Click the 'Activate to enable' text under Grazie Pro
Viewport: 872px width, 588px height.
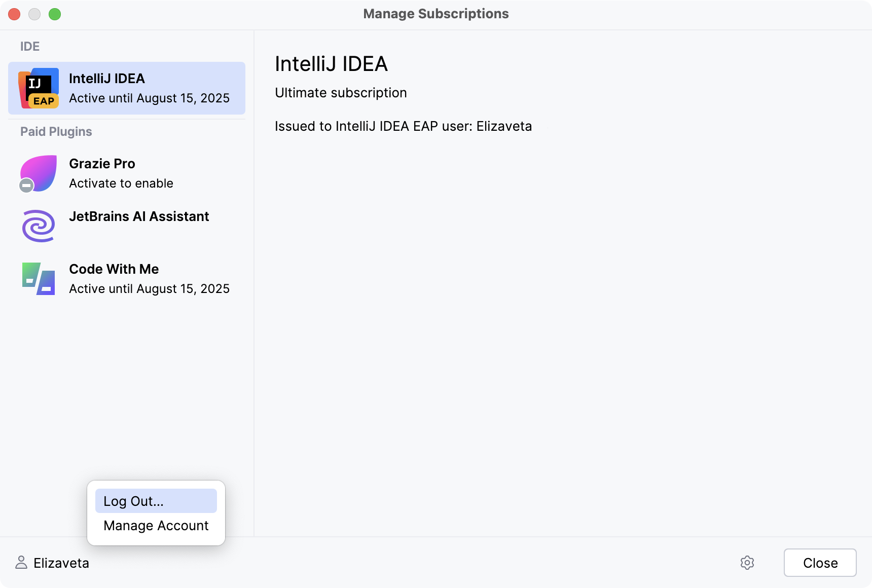[121, 183]
